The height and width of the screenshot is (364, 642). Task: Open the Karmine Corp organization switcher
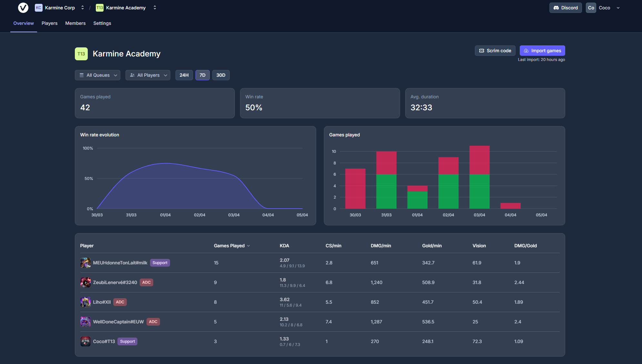[83, 7]
